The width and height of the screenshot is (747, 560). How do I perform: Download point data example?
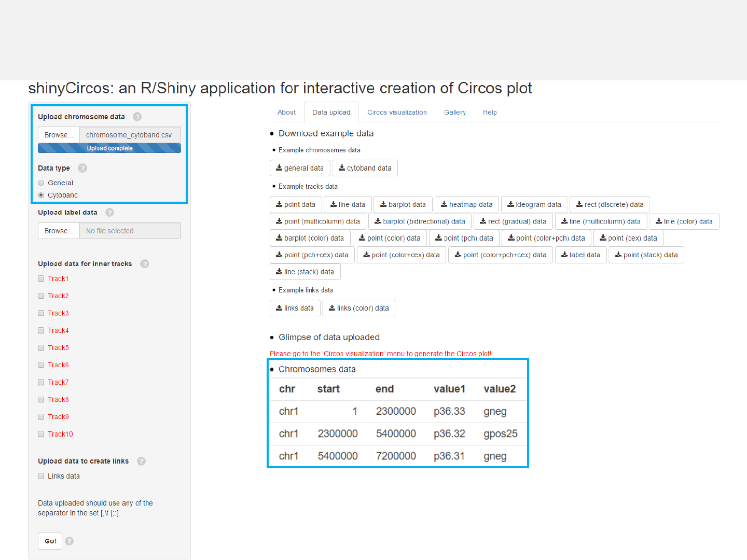pyautogui.click(x=296, y=204)
